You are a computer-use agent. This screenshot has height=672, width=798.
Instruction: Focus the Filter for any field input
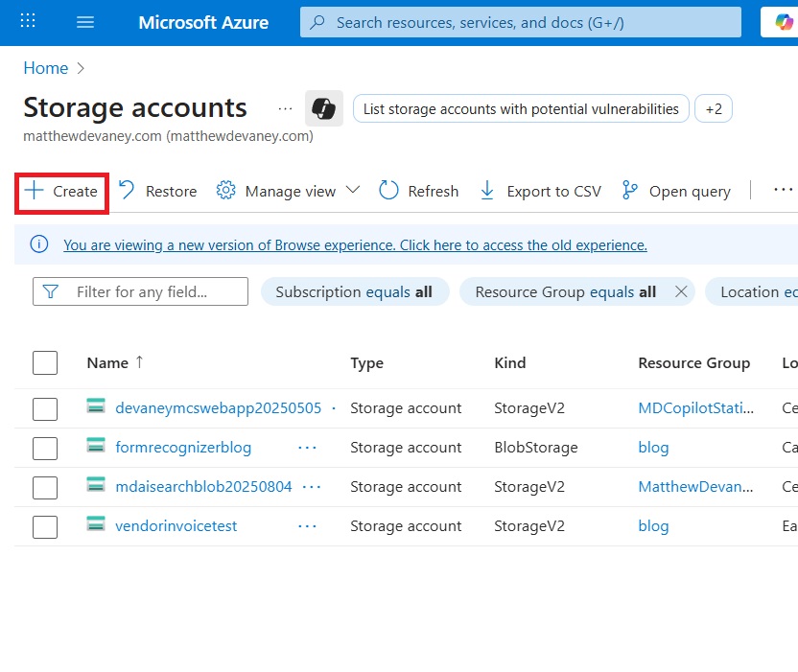coord(140,291)
